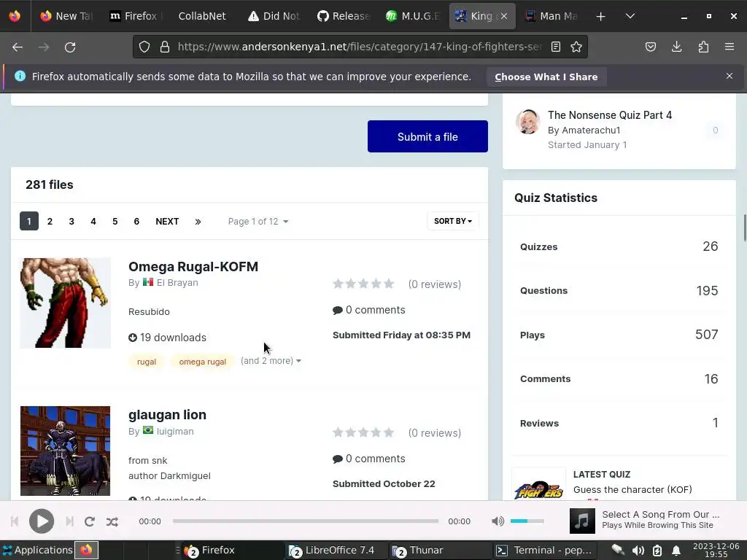The image size is (747, 560).
Task: Reload the page with refresh icon
Action: tap(70, 47)
